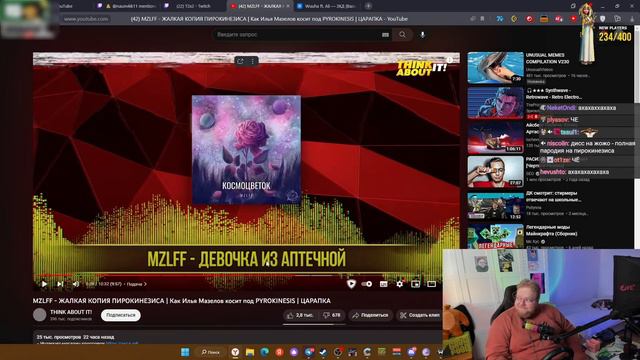Screen dimensions: 640x360
Task: Skip to next video in player
Action: (60, 284)
